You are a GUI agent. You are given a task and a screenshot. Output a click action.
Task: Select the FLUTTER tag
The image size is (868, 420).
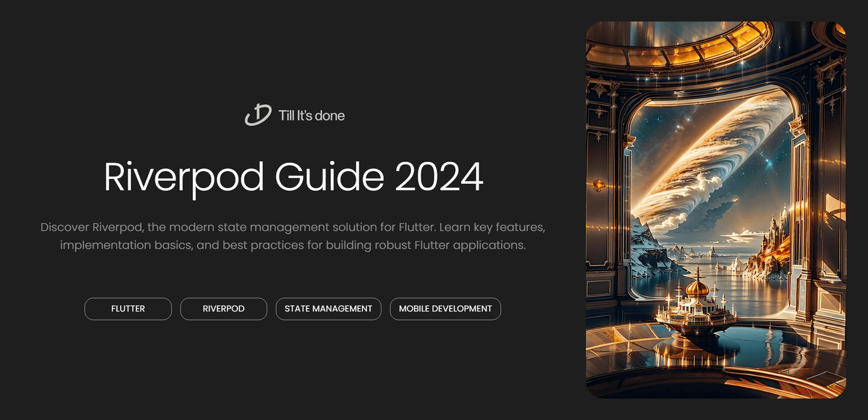pyautogui.click(x=128, y=309)
